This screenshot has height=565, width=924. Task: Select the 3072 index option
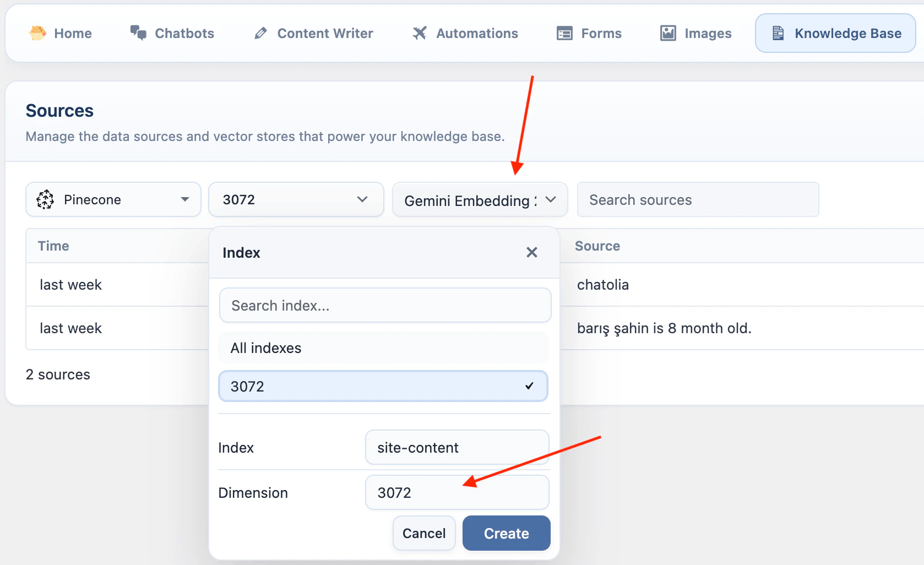(x=383, y=386)
